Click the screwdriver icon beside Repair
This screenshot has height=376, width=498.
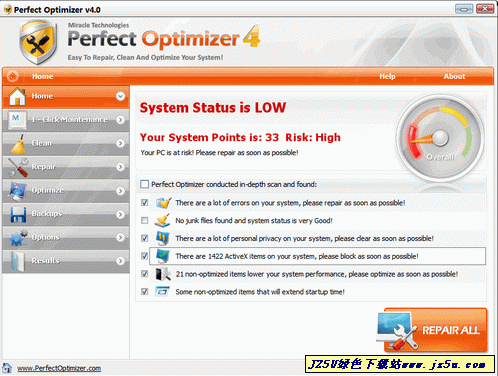(18, 167)
